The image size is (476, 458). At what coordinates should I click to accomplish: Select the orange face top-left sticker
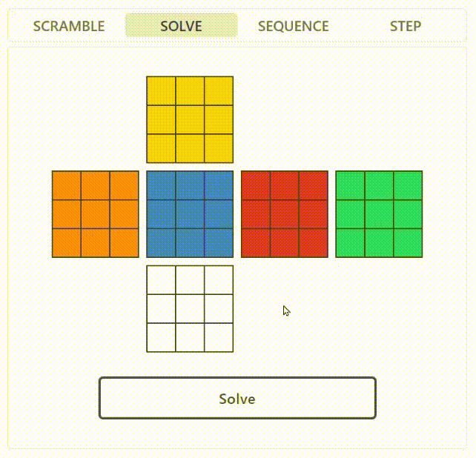tap(67, 185)
